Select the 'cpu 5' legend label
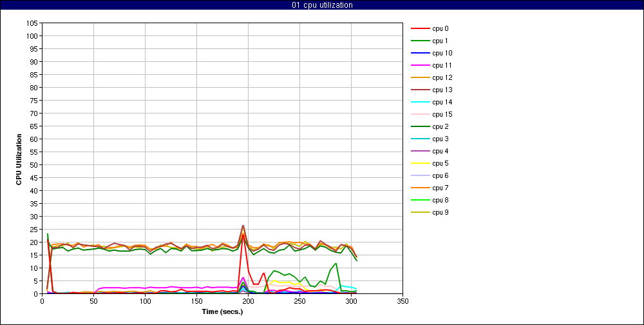The width and height of the screenshot is (644, 325). [x=440, y=163]
